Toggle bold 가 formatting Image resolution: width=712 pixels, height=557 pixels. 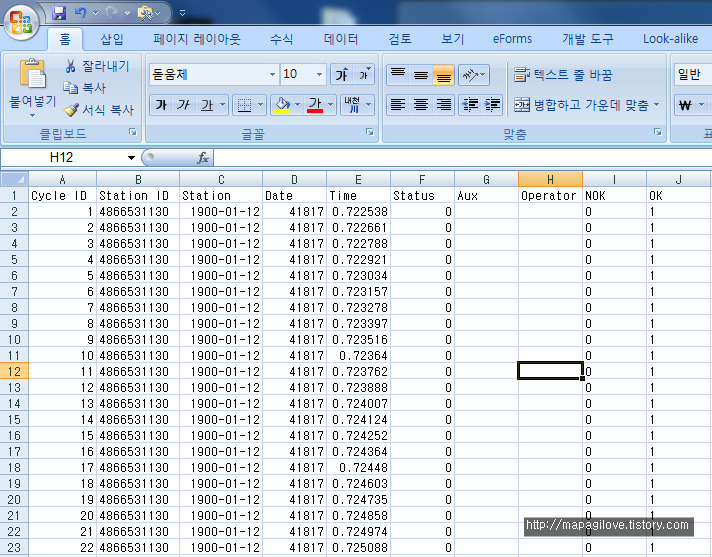click(161, 105)
